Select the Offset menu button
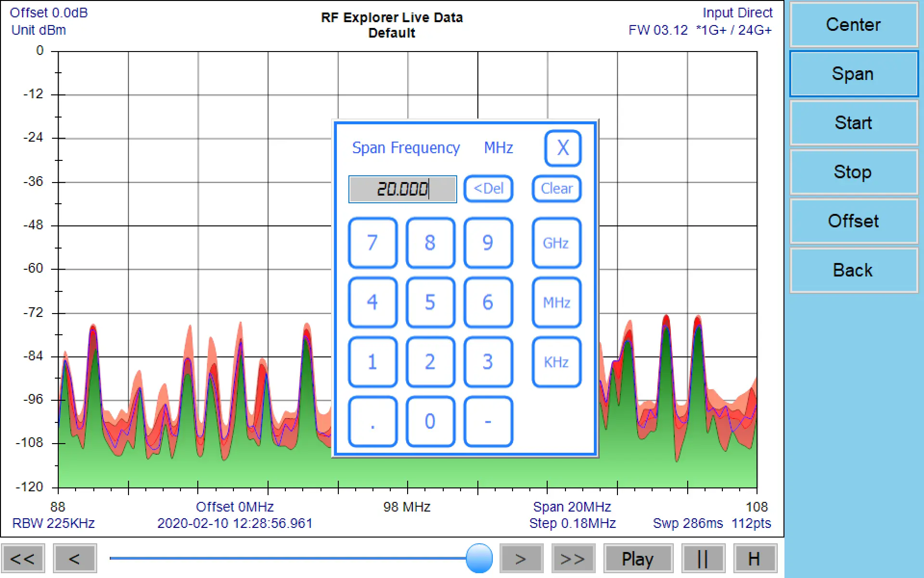Image resolution: width=924 pixels, height=578 pixels. click(854, 221)
